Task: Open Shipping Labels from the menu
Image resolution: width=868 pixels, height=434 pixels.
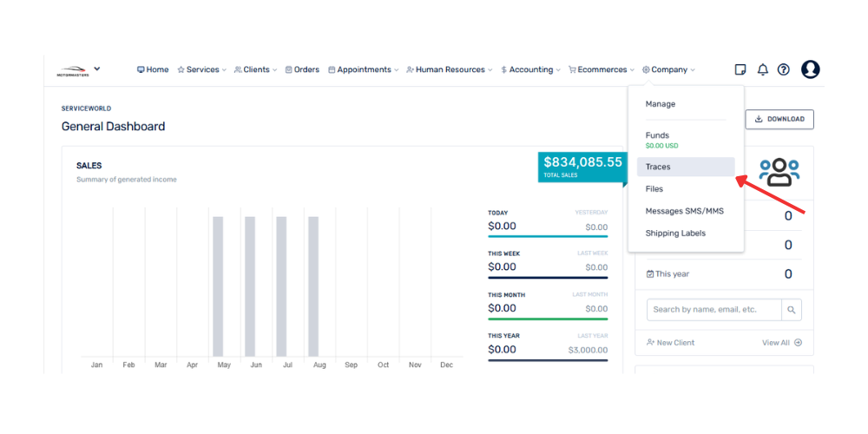Action: [x=675, y=233]
